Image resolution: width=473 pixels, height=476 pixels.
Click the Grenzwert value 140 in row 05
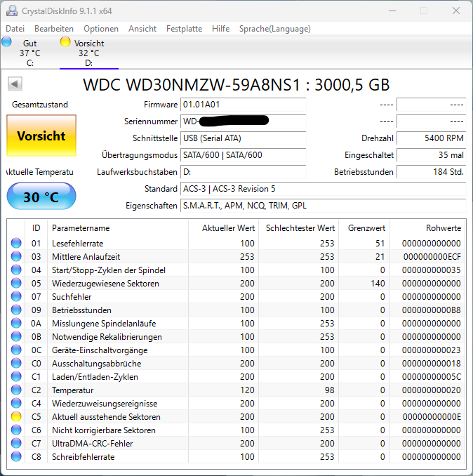pos(378,284)
